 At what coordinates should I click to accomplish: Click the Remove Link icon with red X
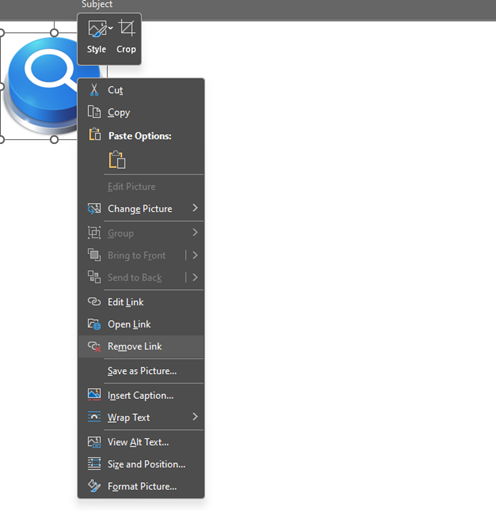(x=94, y=346)
